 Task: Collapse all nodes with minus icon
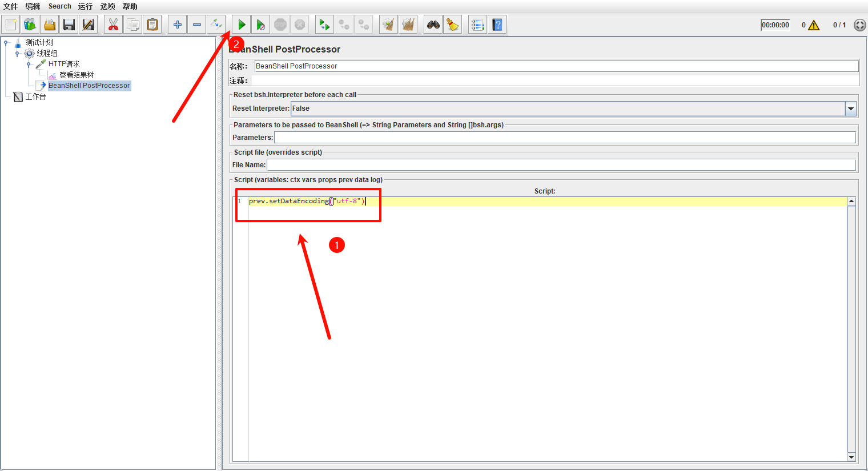pos(197,25)
